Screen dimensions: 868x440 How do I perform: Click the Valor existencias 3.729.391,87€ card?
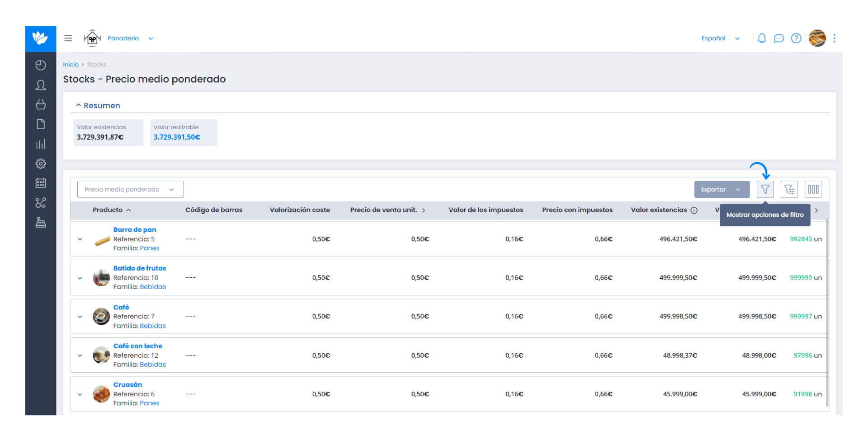[x=108, y=132]
